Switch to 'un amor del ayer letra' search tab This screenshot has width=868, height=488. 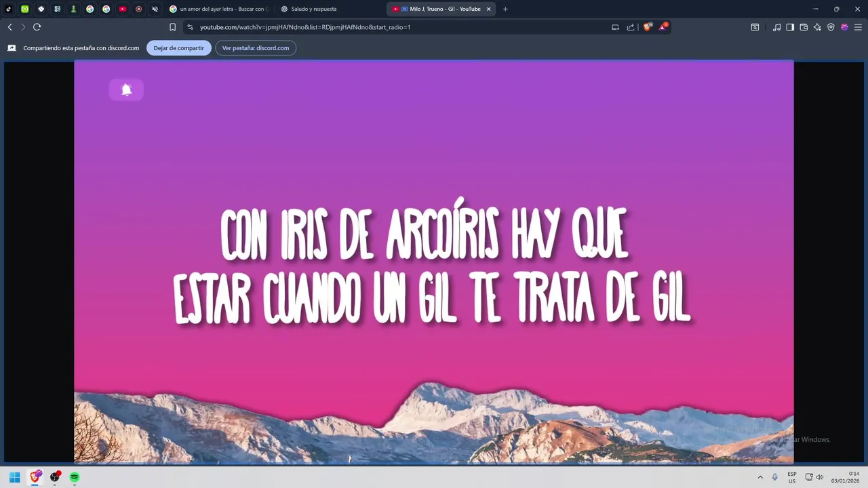click(218, 9)
